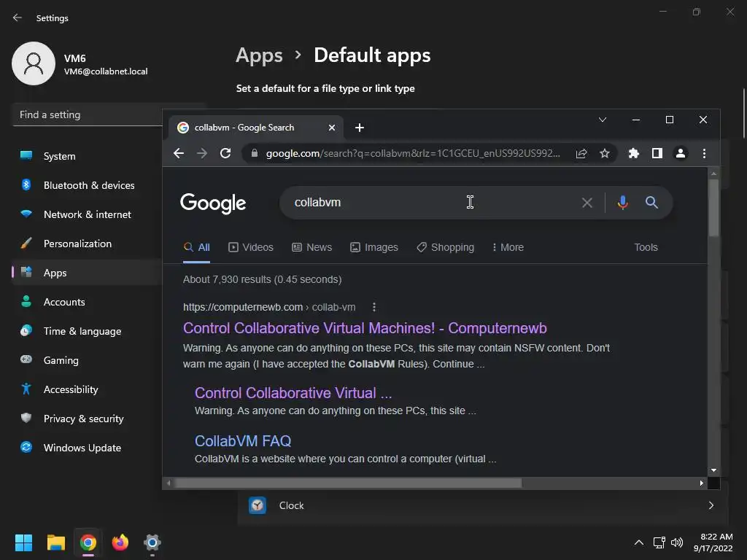Open Accessibility settings
The height and width of the screenshot is (560, 747).
click(x=88, y=389)
